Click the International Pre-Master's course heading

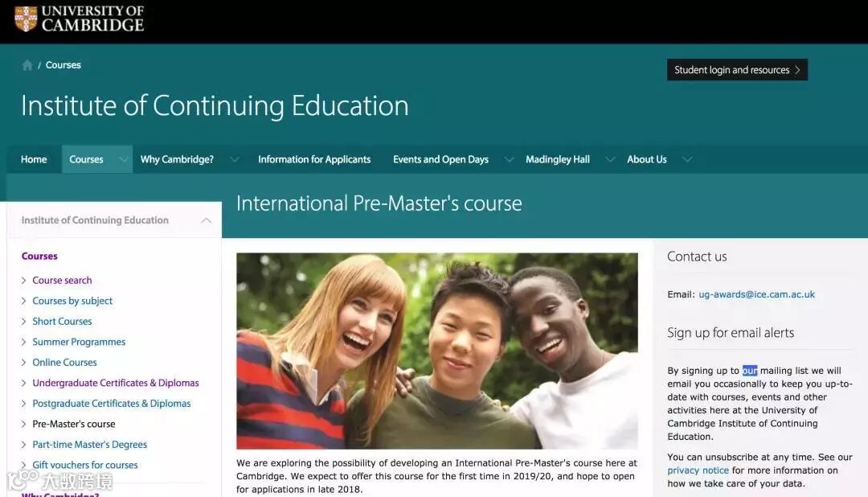[x=379, y=203]
